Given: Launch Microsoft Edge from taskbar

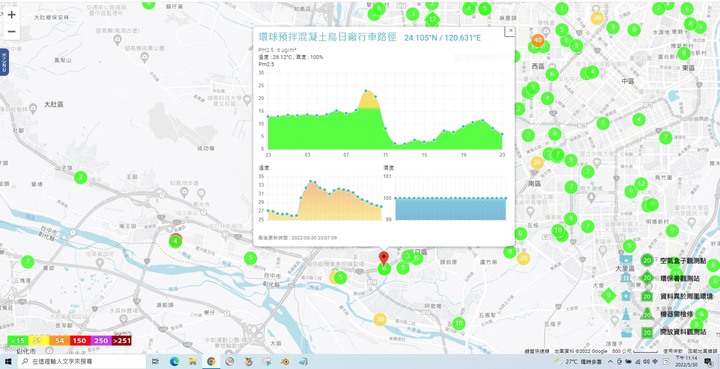Looking at the screenshot, I should (174, 362).
